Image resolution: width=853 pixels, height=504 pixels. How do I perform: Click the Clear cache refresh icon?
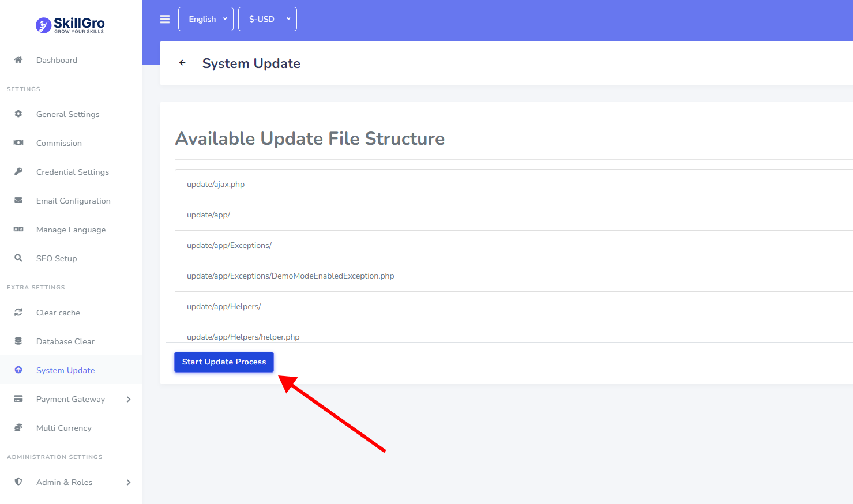(18, 313)
